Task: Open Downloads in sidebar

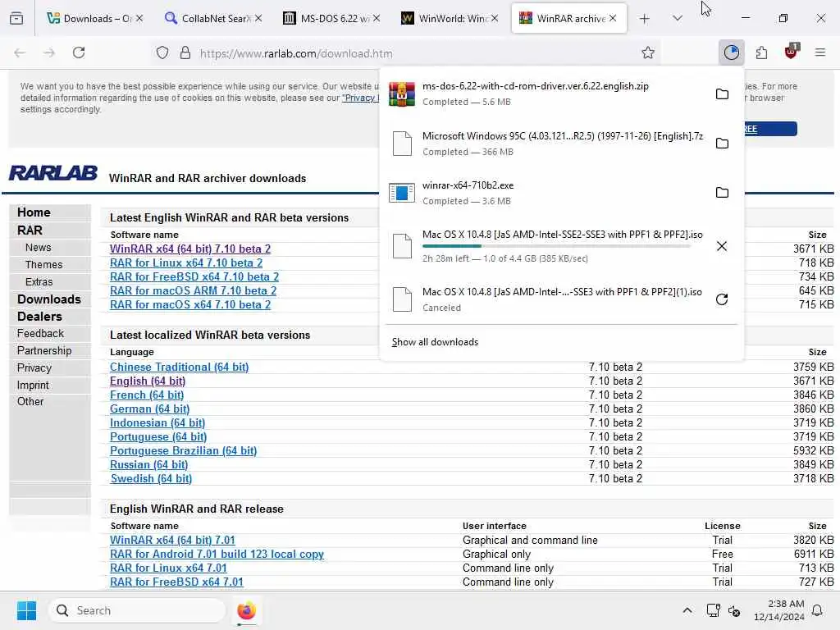Action: [x=48, y=299]
